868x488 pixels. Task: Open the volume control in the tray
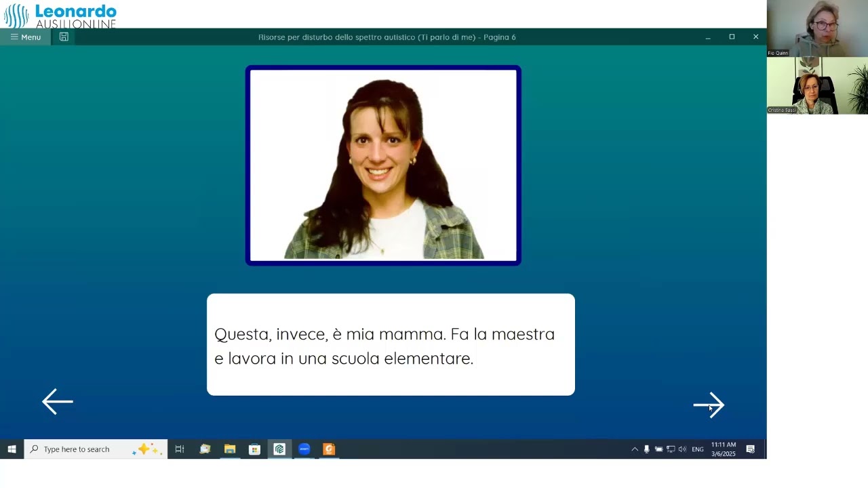[x=682, y=449]
